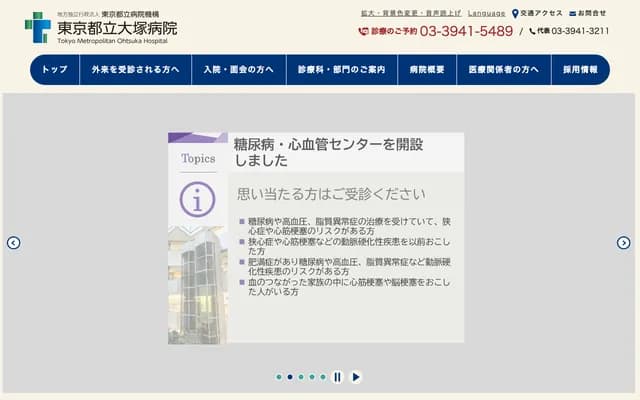Viewport: 640px width, 400px height.
Task: Select the third slide dot
Action: point(301,377)
